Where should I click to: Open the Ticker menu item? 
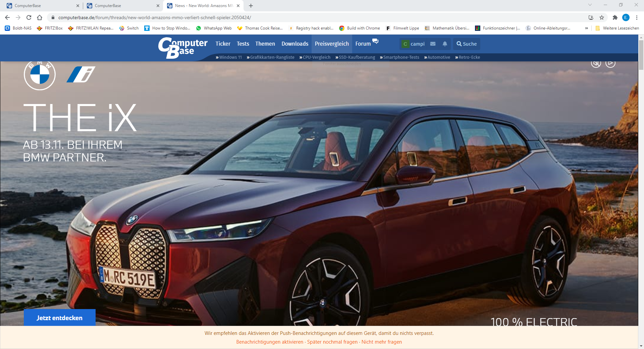click(223, 44)
